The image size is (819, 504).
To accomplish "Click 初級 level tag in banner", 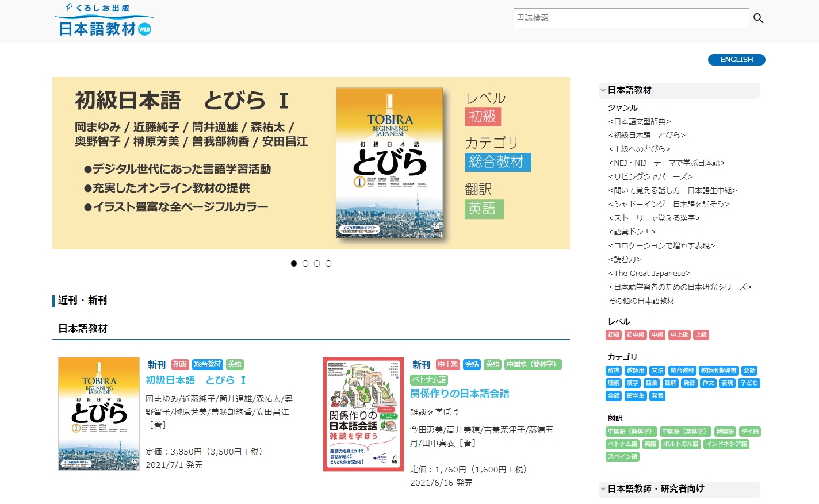I will (x=483, y=117).
